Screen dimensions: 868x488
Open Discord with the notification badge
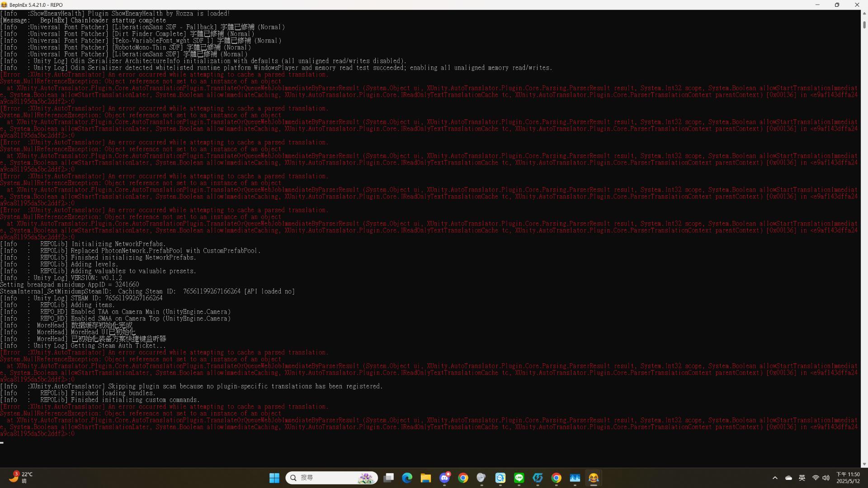point(445,478)
